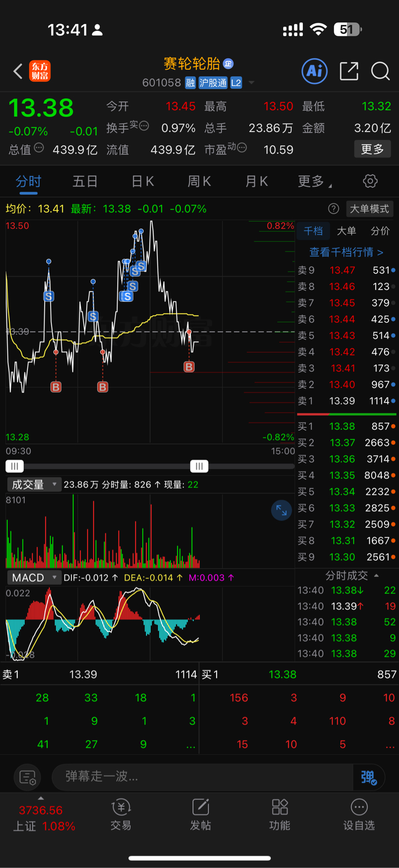Select the 大单 tab

pyautogui.click(x=347, y=231)
